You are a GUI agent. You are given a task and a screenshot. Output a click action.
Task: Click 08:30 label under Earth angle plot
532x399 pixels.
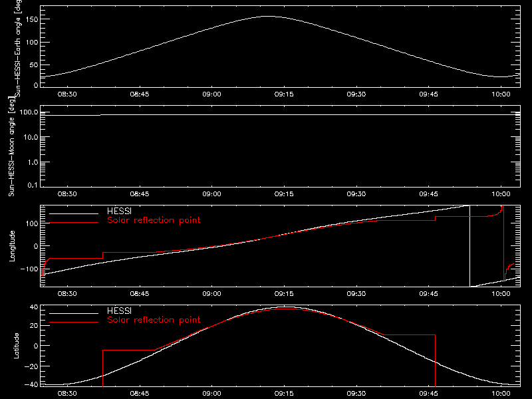pos(67,94)
